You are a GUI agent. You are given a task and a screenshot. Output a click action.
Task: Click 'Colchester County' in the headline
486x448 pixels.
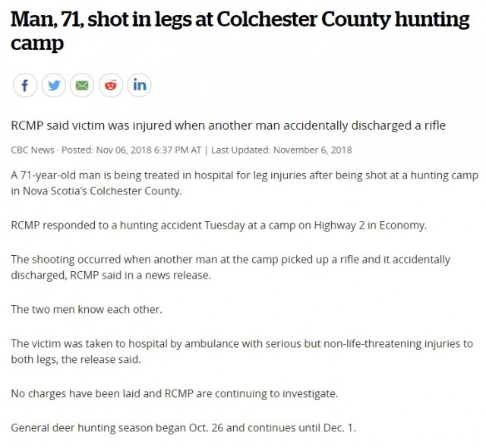point(302,20)
